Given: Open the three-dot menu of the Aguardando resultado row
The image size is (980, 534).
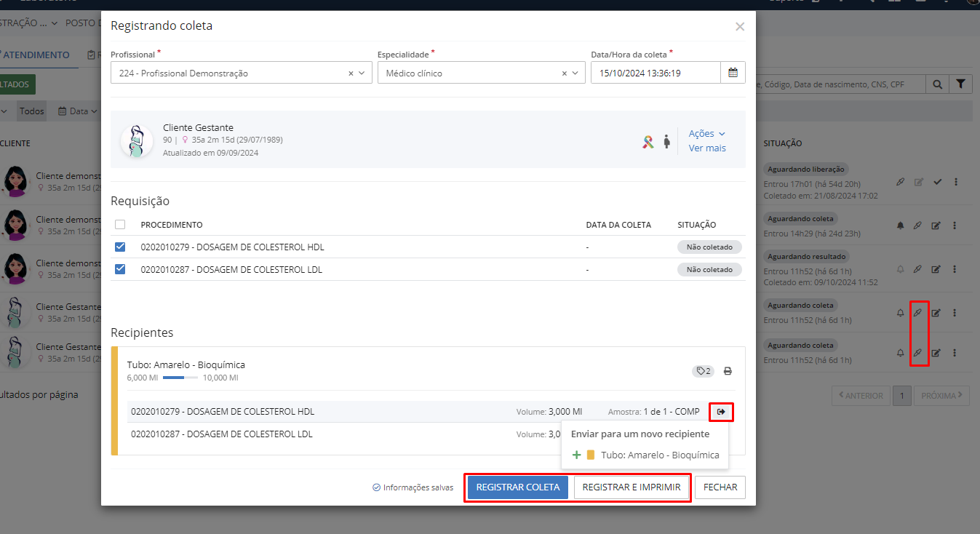Looking at the screenshot, I should pyautogui.click(x=955, y=269).
